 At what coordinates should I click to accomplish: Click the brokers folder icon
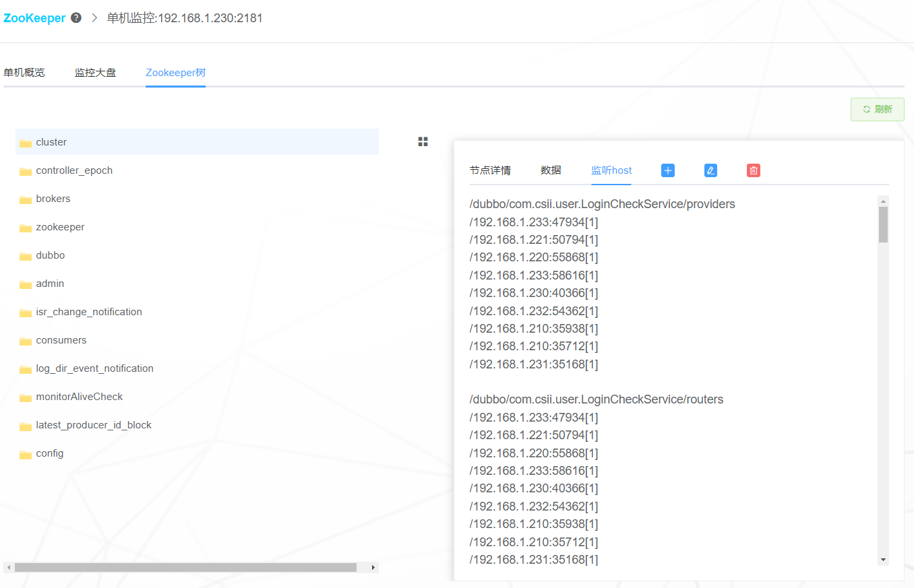26,199
